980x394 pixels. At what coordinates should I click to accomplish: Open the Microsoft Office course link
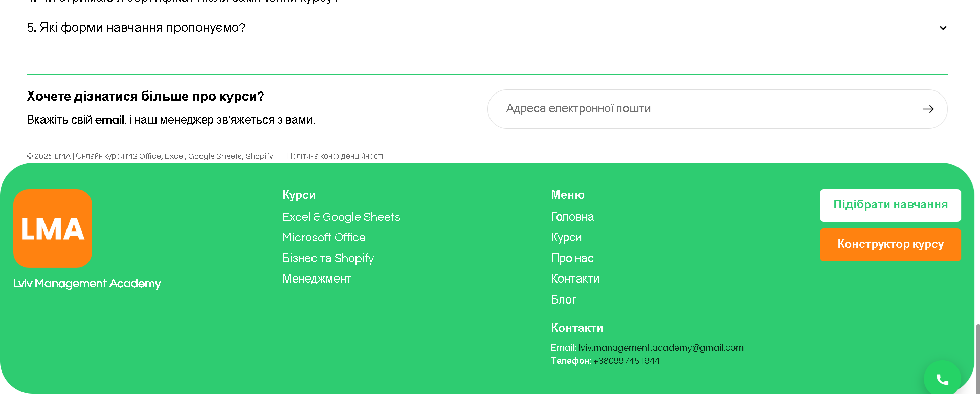[x=324, y=238]
